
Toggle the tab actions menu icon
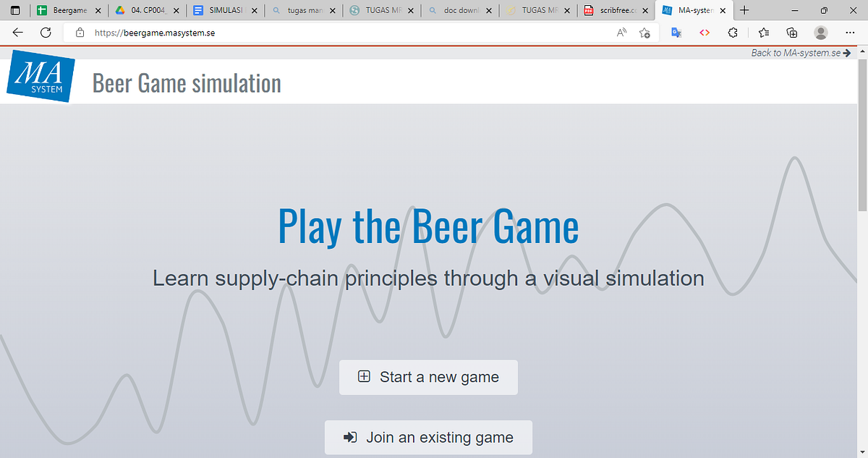pyautogui.click(x=15, y=11)
